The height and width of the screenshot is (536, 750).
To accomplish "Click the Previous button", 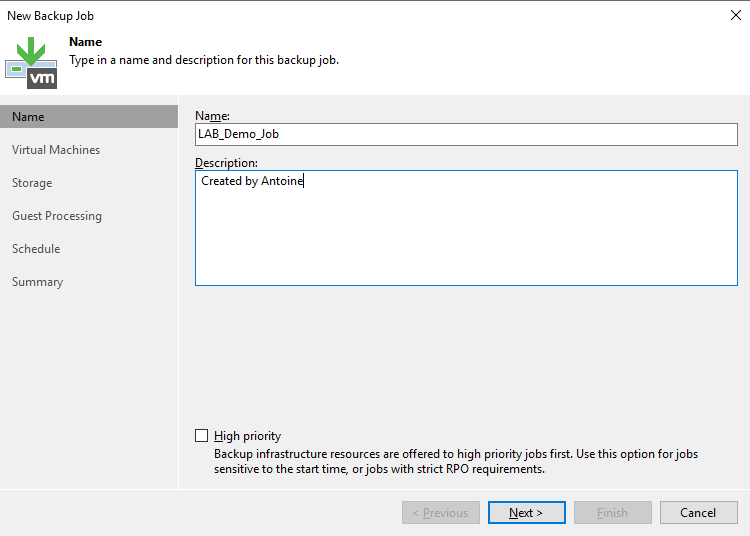I will coord(441,513).
